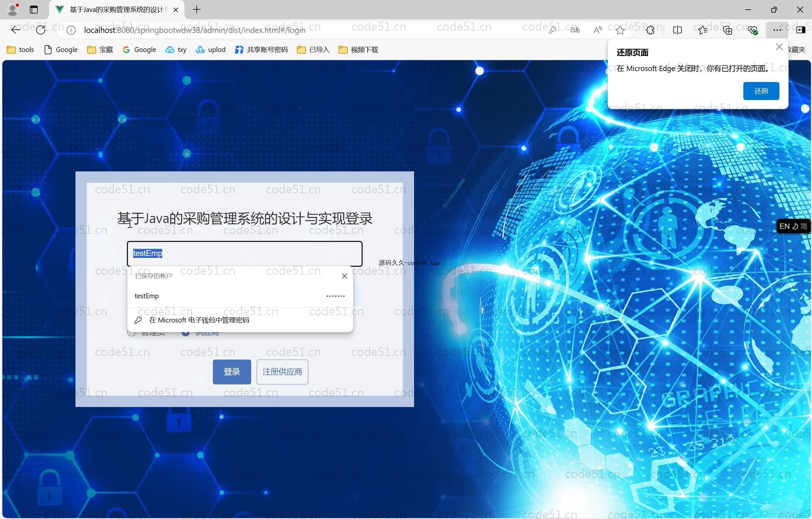This screenshot has height=519, width=812.
Task: Open the translate page icon
Action: click(x=575, y=30)
